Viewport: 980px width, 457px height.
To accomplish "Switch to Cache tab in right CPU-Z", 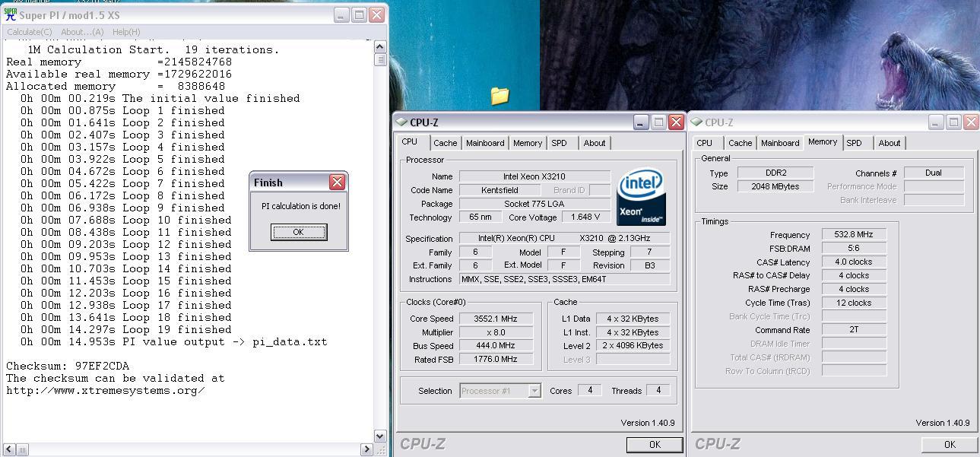I will coord(741,143).
